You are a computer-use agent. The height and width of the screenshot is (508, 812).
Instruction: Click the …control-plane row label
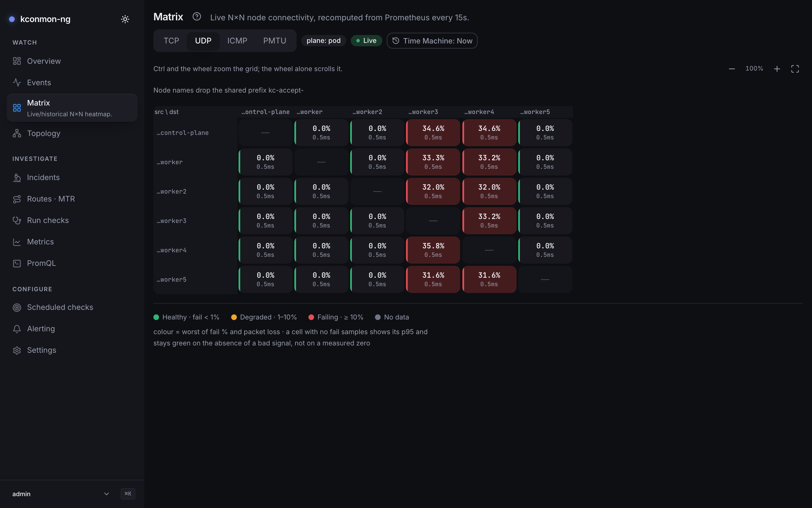182,133
